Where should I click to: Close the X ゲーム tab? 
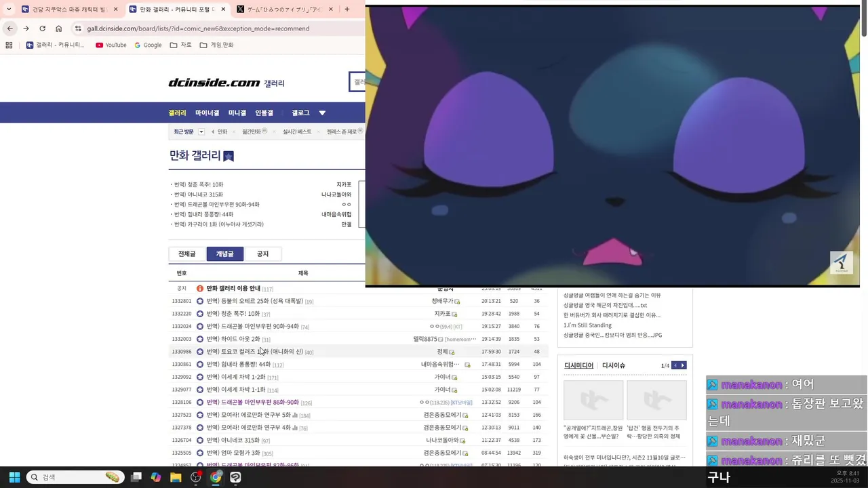point(331,9)
